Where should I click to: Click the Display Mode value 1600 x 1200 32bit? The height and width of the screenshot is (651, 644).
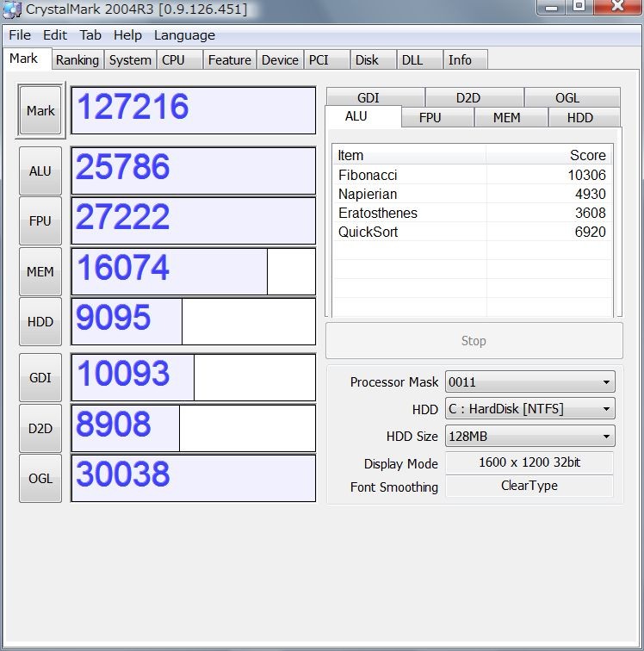coord(529,462)
